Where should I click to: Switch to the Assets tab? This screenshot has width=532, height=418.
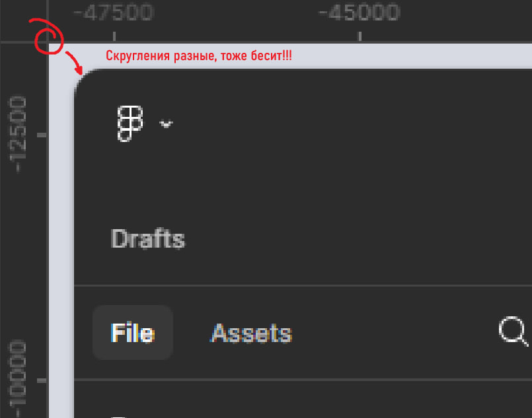coord(250,333)
